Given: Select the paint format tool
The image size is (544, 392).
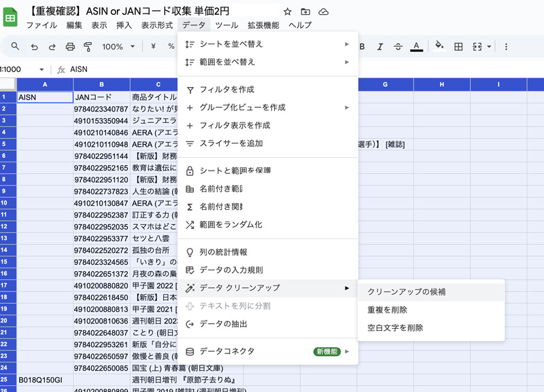Looking at the screenshot, I should [88, 47].
